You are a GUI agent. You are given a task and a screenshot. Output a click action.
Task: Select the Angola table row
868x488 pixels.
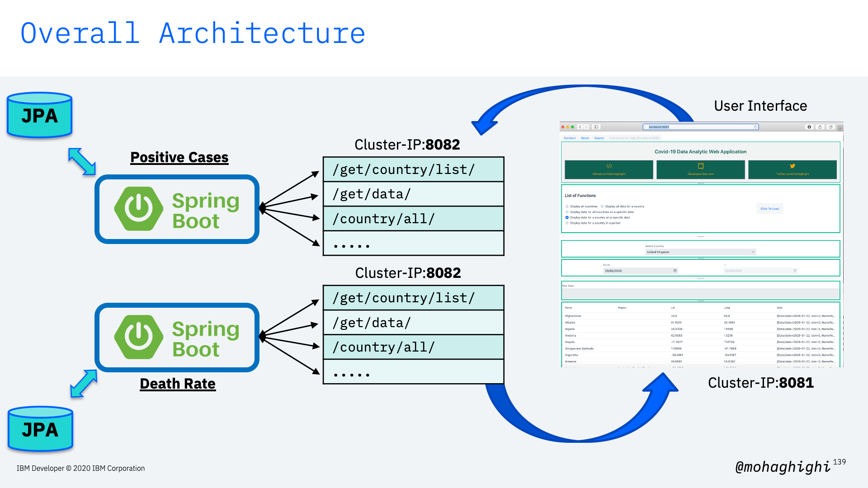coord(700,342)
